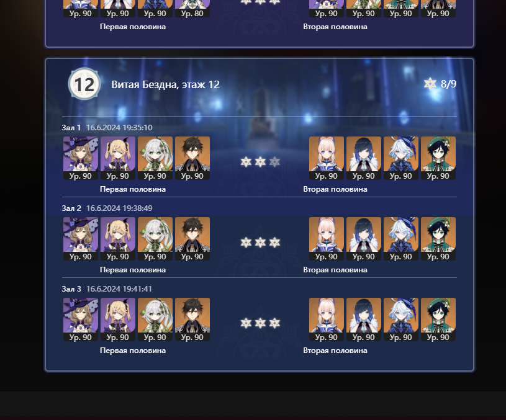
Task: Select Kokomi's portrait in Зал 1 second half
Action: click(x=327, y=158)
